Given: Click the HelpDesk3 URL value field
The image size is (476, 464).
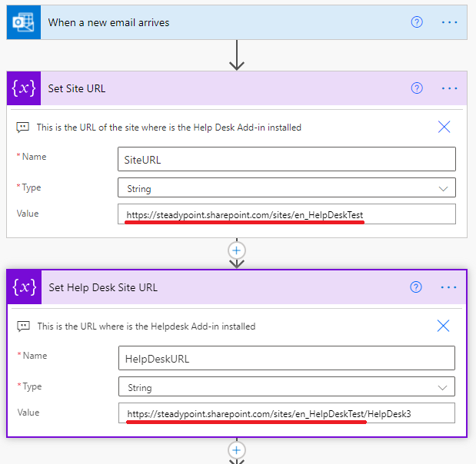Looking at the screenshot, I should tap(287, 413).
